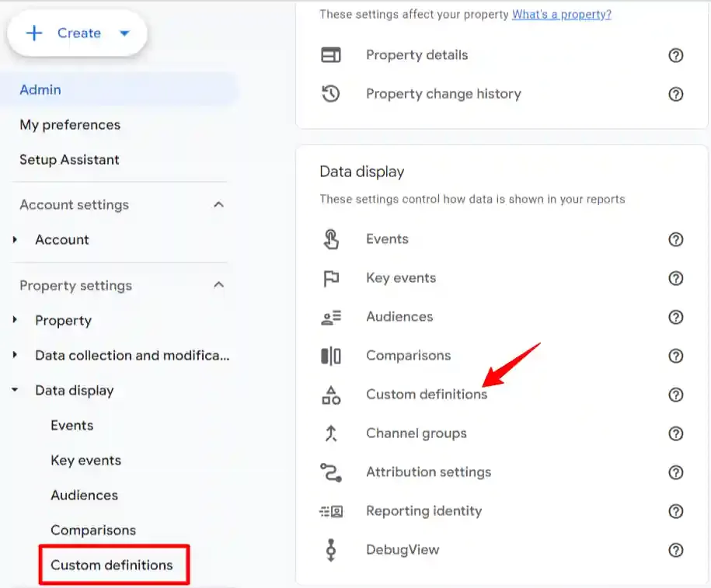Open help for Property change history
The height and width of the screenshot is (588, 711).
(675, 94)
